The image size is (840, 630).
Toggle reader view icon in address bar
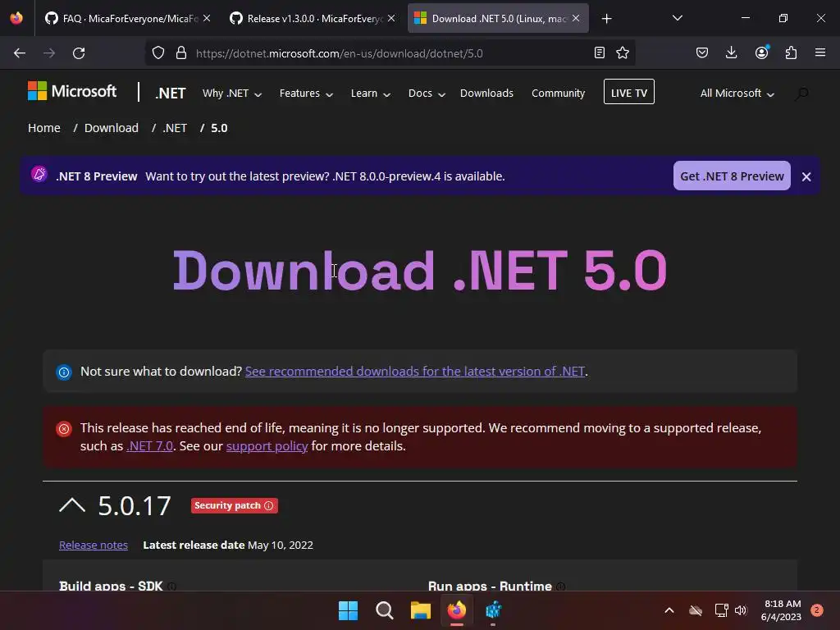(600, 53)
